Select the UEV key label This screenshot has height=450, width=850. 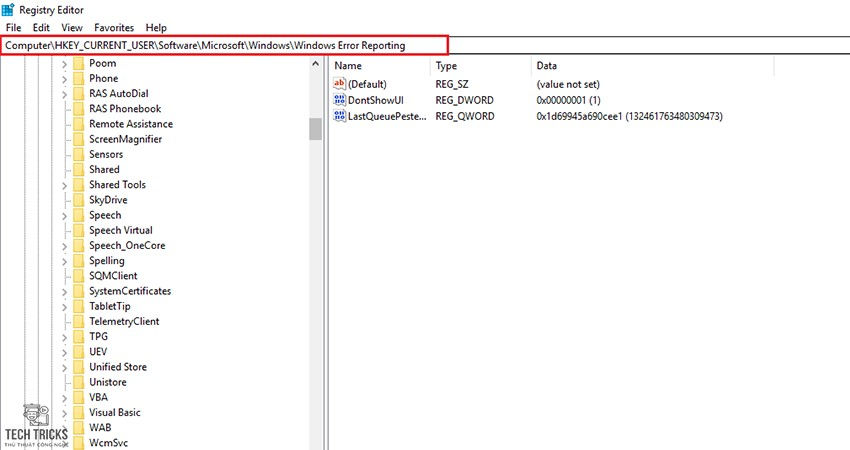[x=98, y=352]
